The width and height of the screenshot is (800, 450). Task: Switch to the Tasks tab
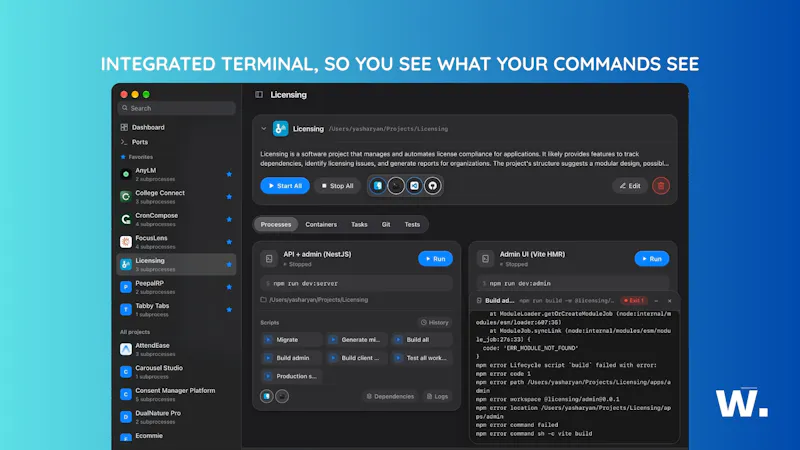359,224
